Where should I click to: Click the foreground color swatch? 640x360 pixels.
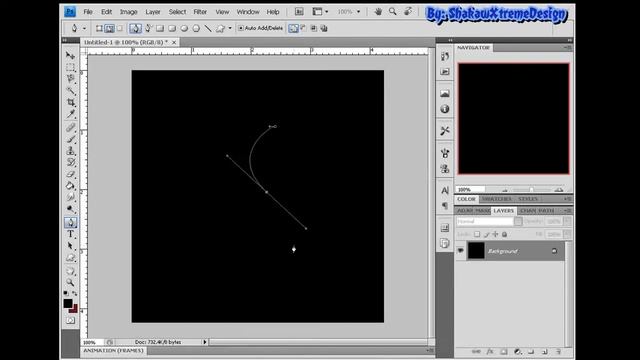pyautogui.click(x=68, y=303)
